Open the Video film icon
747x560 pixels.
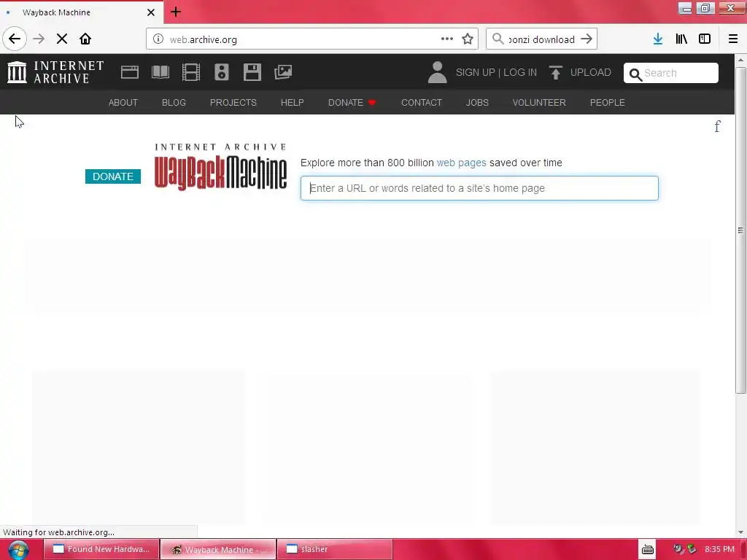191,72
